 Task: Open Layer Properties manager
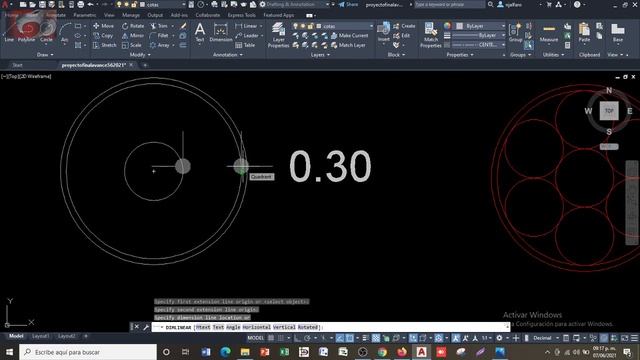(x=278, y=35)
